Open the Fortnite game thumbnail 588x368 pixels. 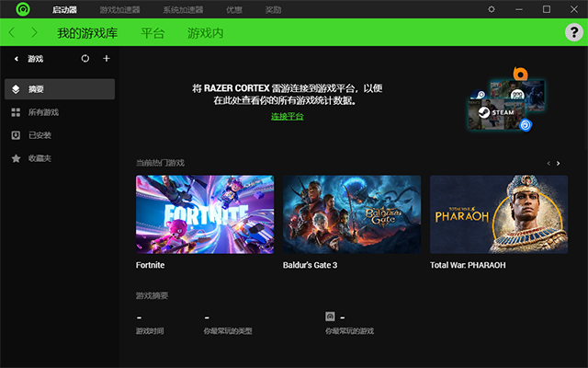205,214
